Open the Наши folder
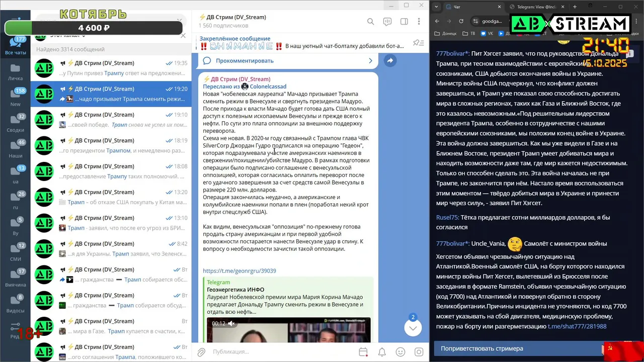Screen dimensions: 644x362 click(16, 149)
